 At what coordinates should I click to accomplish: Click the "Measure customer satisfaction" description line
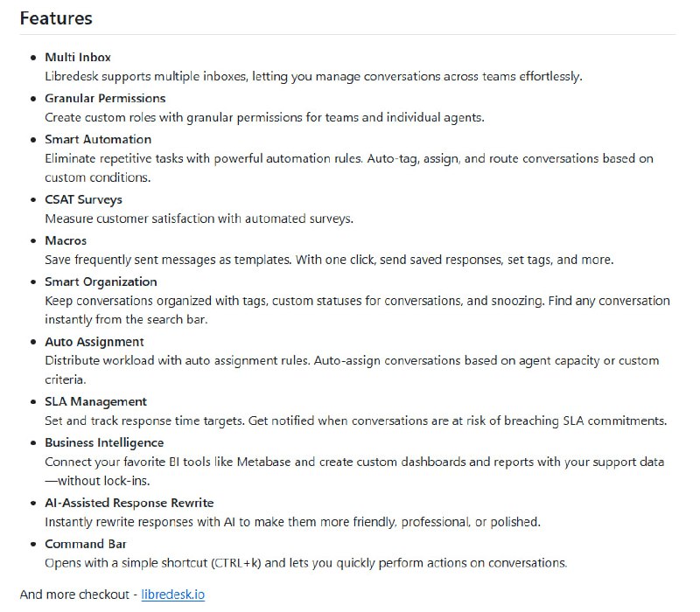click(x=199, y=219)
